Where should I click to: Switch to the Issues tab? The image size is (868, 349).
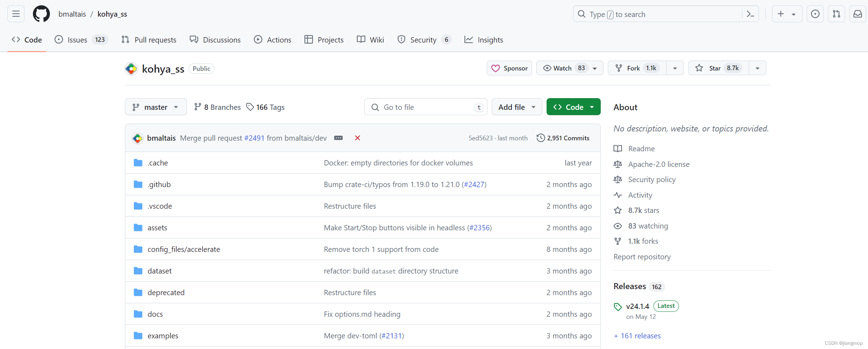point(81,40)
